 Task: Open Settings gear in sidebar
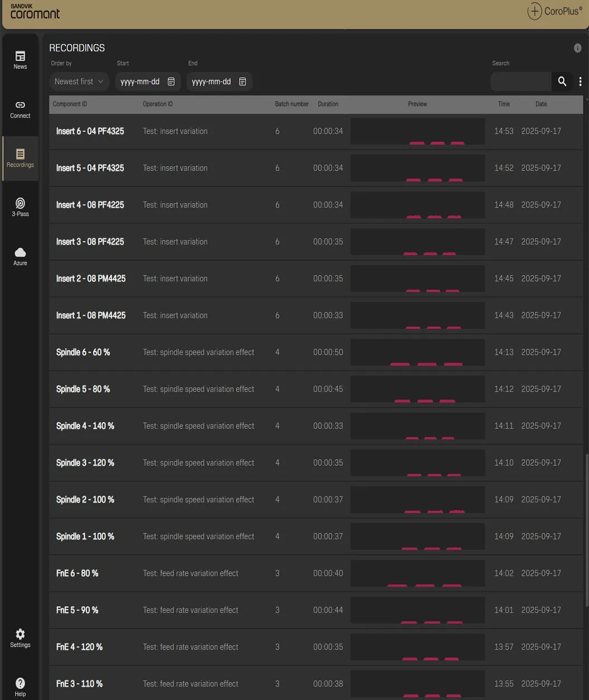(20, 637)
